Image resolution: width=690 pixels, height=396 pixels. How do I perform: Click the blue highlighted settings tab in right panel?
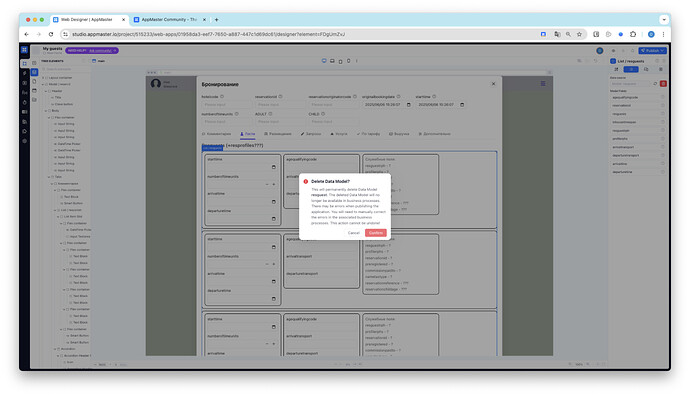point(631,70)
